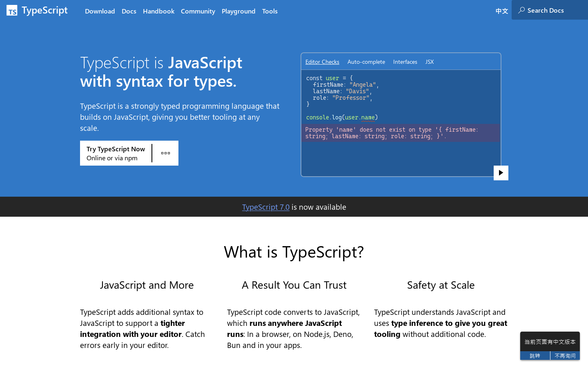Focus the Search Docs field

[550, 10]
